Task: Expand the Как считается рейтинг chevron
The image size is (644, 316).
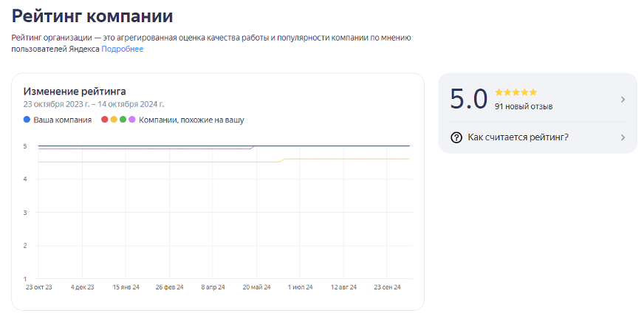Action: [x=623, y=137]
